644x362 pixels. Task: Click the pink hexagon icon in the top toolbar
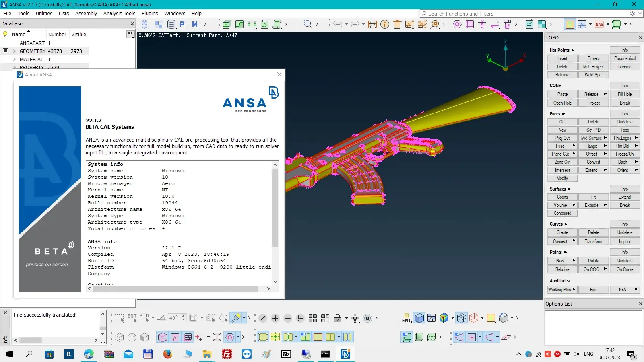click(x=457, y=24)
